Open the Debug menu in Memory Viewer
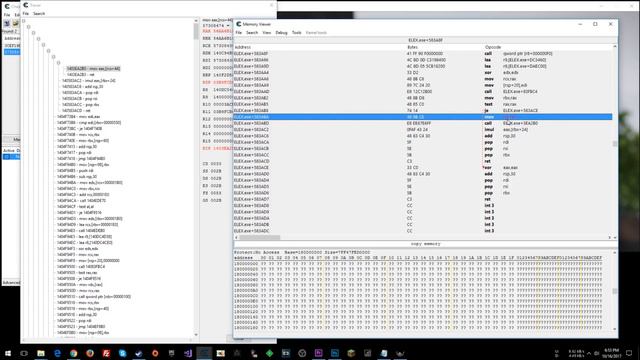Screen dimensions: 640x360 [281, 33]
